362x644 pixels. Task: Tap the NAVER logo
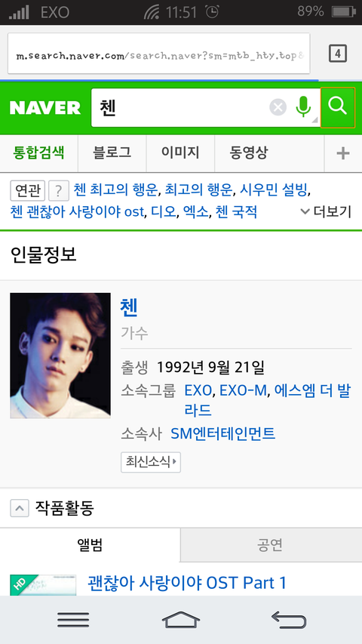pos(45,108)
